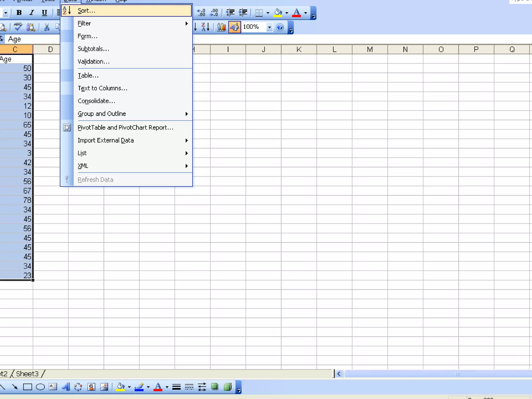Select PivotTable and PivotChart Report...
The width and height of the screenshot is (532, 399).
click(125, 128)
